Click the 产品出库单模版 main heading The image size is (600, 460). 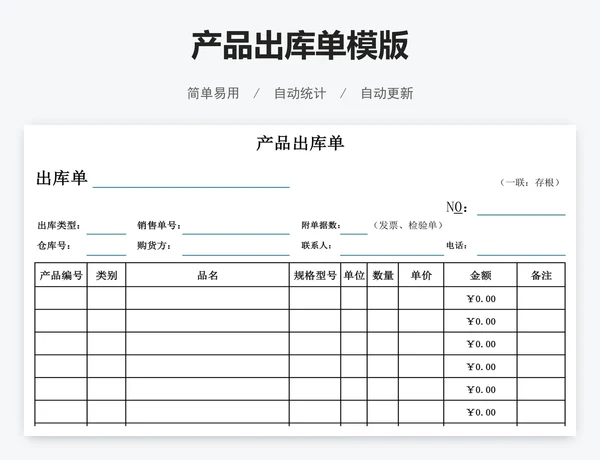pos(300,46)
